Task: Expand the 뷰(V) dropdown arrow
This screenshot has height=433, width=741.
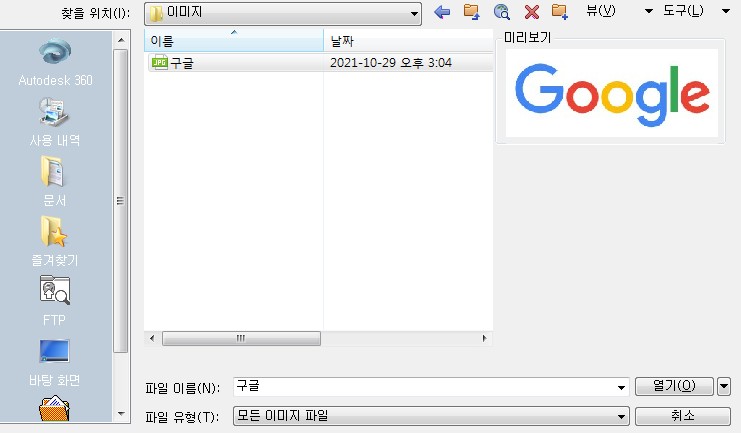Action: point(649,11)
